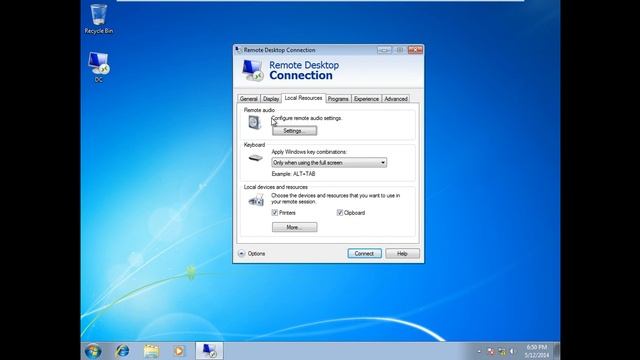Click the Remote Desktop Connection banner computer icon
Viewport: 640px width, 360px height.
click(x=252, y=70)
